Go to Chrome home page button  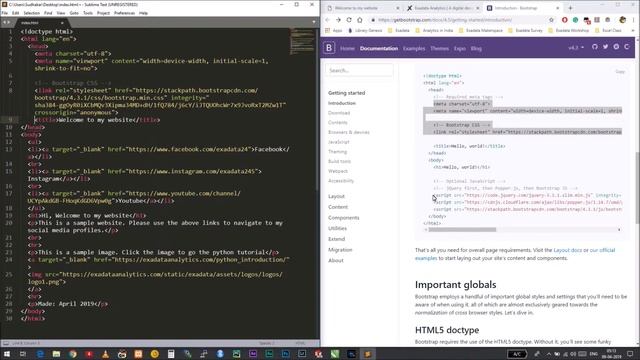(360, 20)
